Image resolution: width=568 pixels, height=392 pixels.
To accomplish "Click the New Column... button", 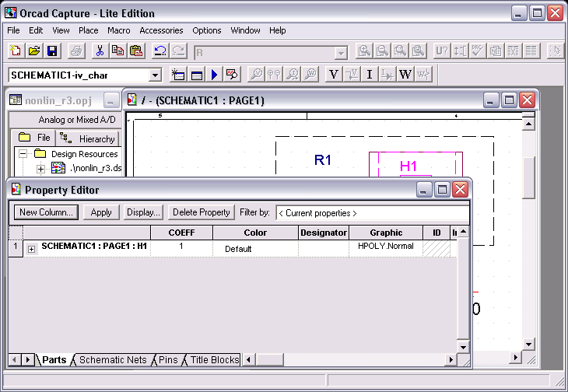I will pyautogui.click(x=47, y=212).
